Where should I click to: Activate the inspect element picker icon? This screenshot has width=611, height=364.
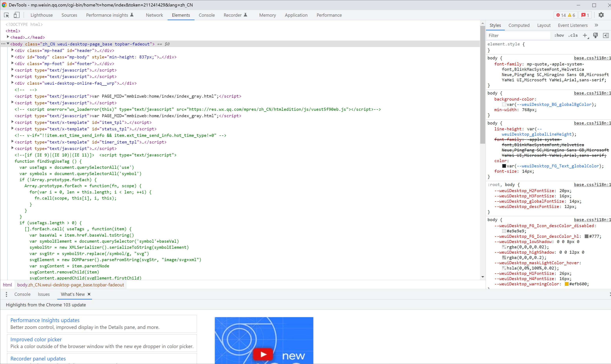7,15
